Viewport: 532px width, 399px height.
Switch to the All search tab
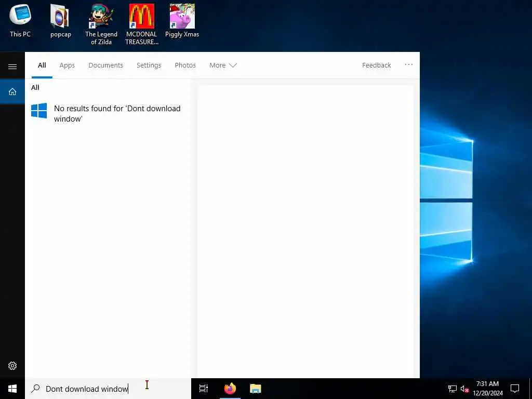click(x=42, y=65)
